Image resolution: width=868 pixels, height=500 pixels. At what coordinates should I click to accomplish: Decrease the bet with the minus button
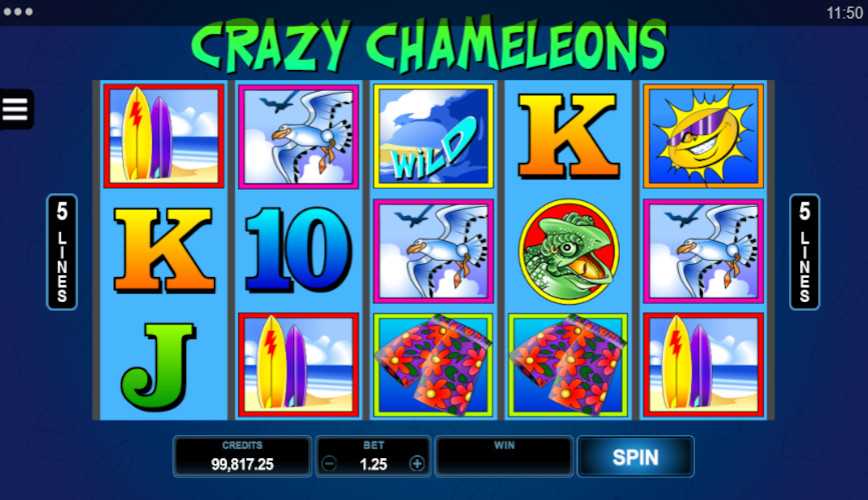(329, 463)
